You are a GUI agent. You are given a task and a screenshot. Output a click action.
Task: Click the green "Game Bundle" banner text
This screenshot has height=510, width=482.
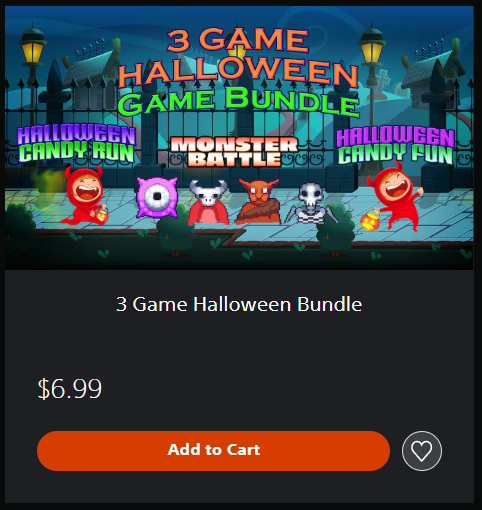pyautogui.click(x=238, y=101)
